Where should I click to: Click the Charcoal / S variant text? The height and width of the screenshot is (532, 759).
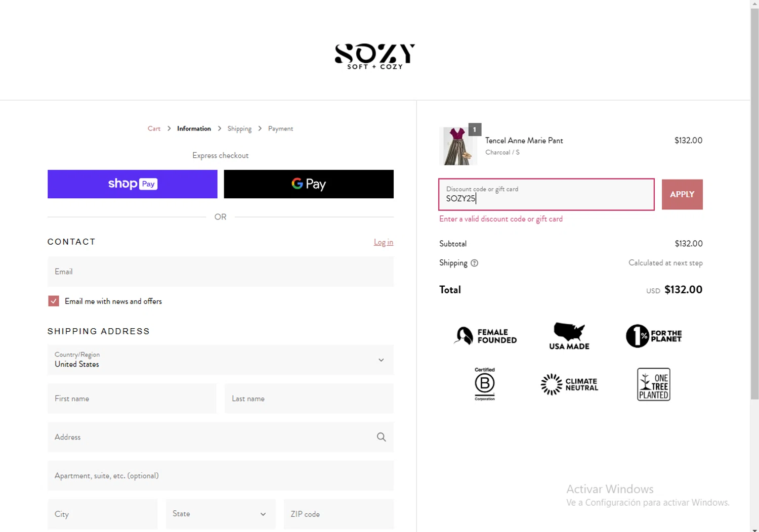[502, 152]
